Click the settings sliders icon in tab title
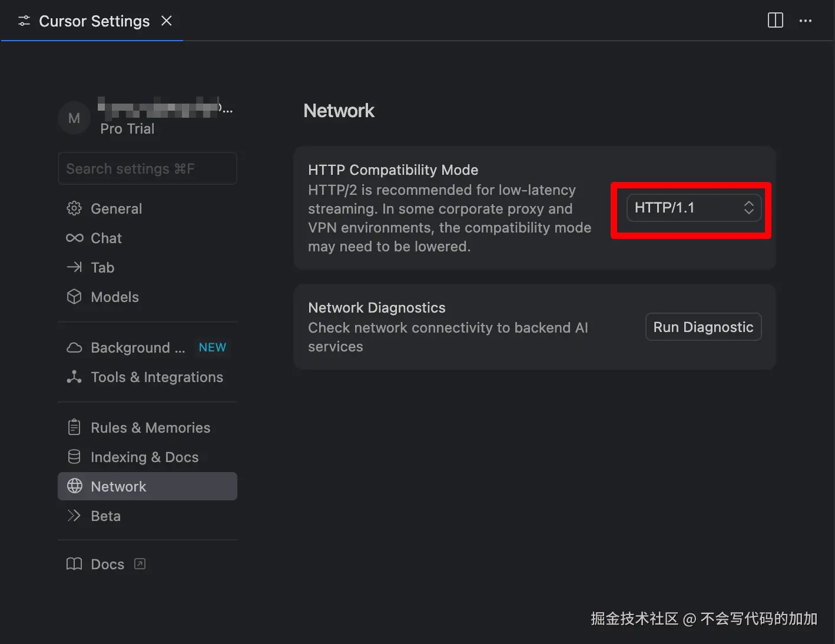Screen dimensions: 835x644 click(x=24, y=21)
